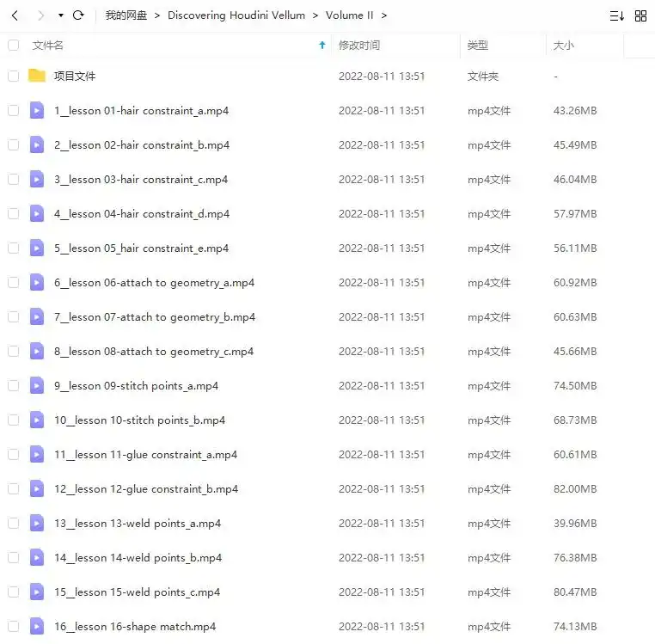Click video icon of lesson 02-hair constraint_b
Image resolution: width=655 pixels, height=644 pixels.
pyautogui.click(x=37, y=145)
